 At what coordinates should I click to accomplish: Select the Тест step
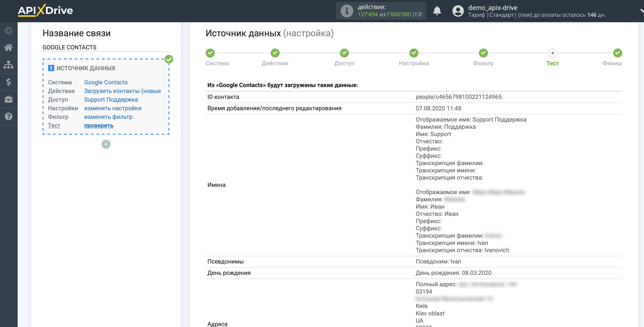pos(553,63)
